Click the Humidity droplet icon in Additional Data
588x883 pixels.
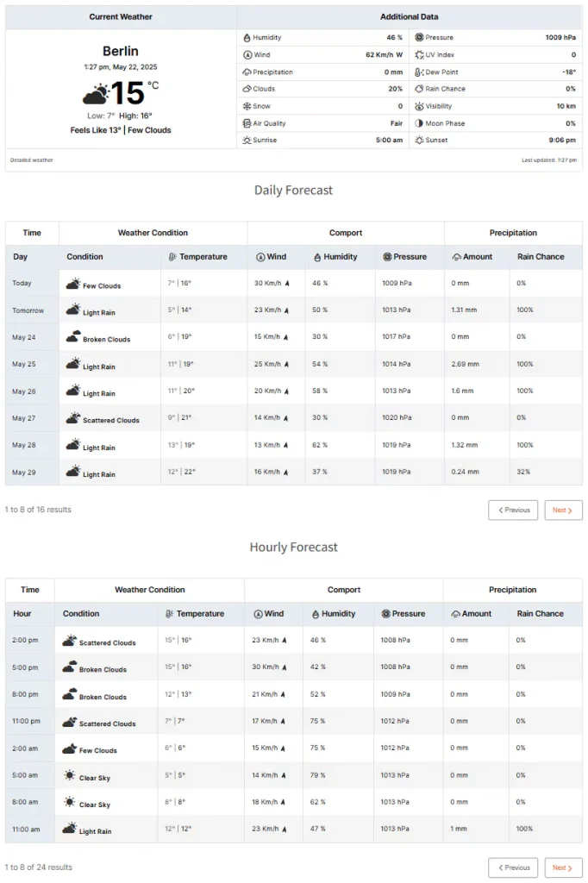(247, 38)
